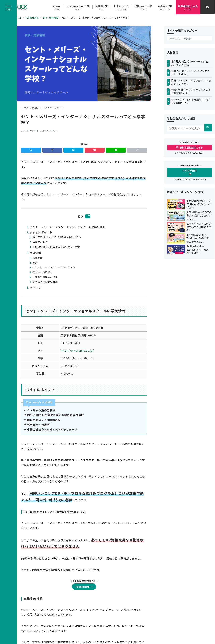Focus the school name search field
This screenshot has width=215, height=644.
tap(186, 128)
